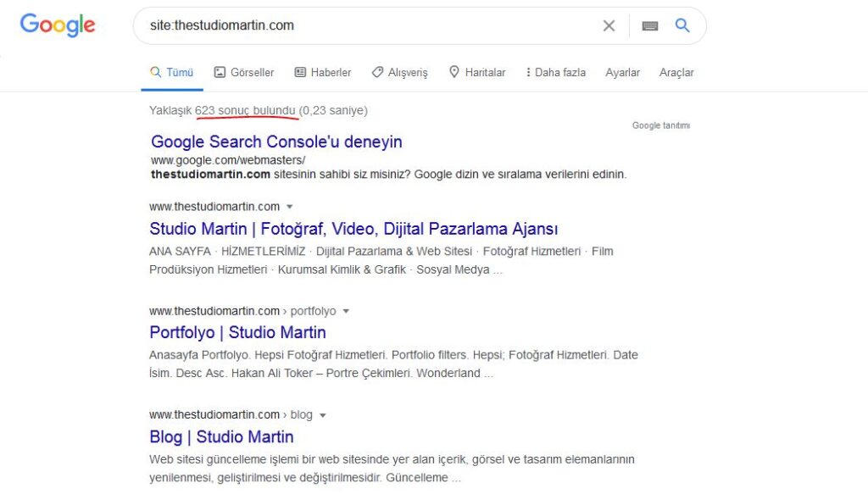The height and width of the screenshot is (494, 868).
Task: Click the snippet starting 'Anasayfa Portfolyo. Hepsi'
Action: pos(393,364)
